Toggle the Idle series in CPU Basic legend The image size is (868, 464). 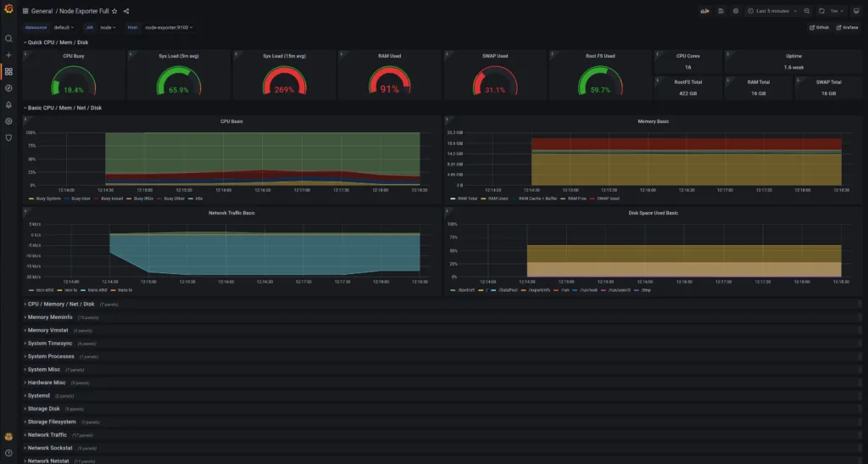197,198
